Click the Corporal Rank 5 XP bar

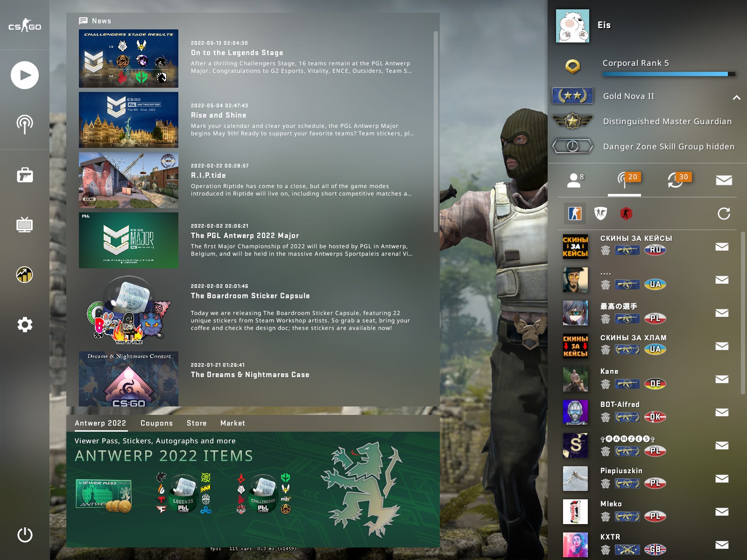click(669, 74)
